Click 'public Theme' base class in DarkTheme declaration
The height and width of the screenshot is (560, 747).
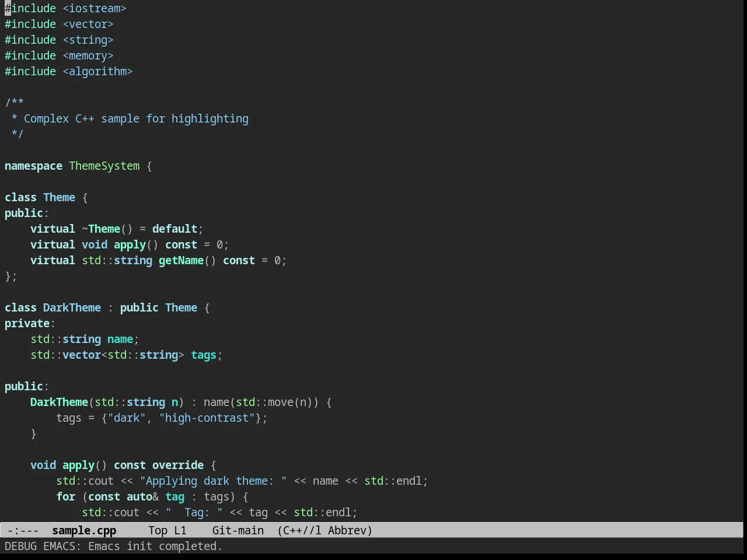tap(159, 307)
